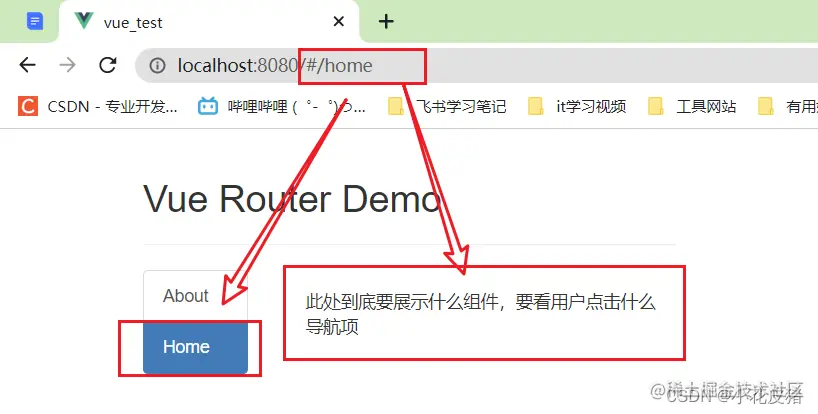Click the address bar showing localhost:8080/#/home
The height and width of the screenshot is (414, 818).
tap(476, 66)
